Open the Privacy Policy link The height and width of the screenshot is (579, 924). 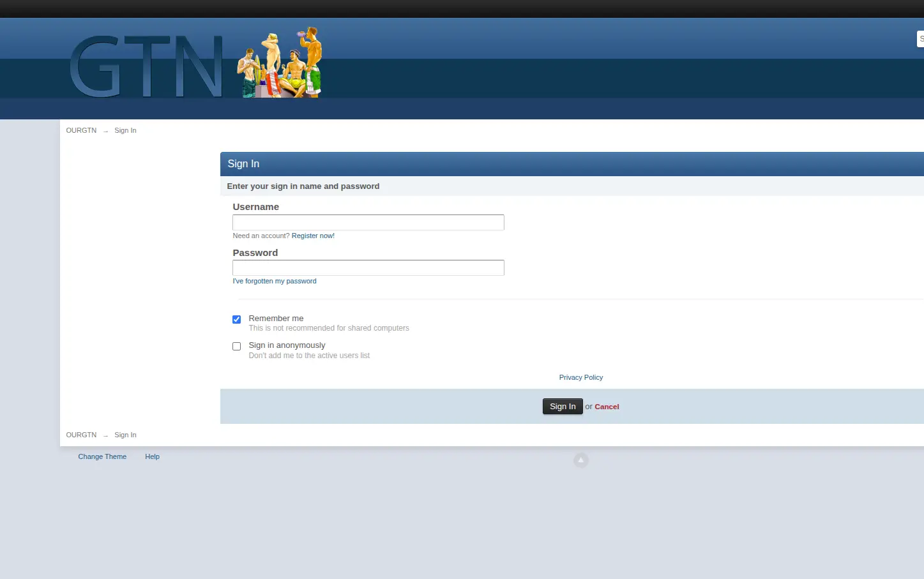tap(580, 377)
